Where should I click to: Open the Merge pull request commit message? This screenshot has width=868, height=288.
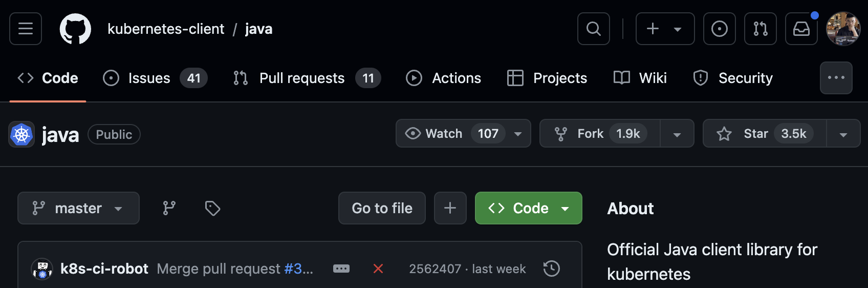[x=220, y=269]
